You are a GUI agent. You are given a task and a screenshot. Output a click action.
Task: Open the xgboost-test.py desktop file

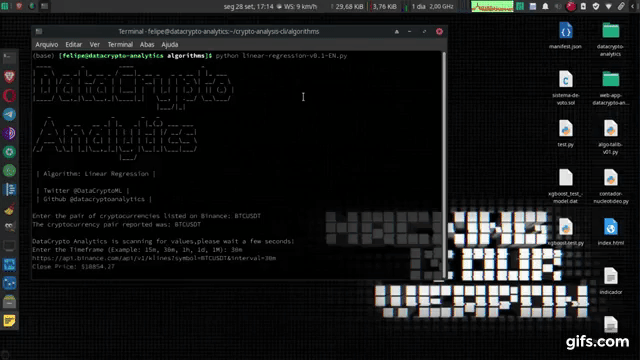coord(565,232)
